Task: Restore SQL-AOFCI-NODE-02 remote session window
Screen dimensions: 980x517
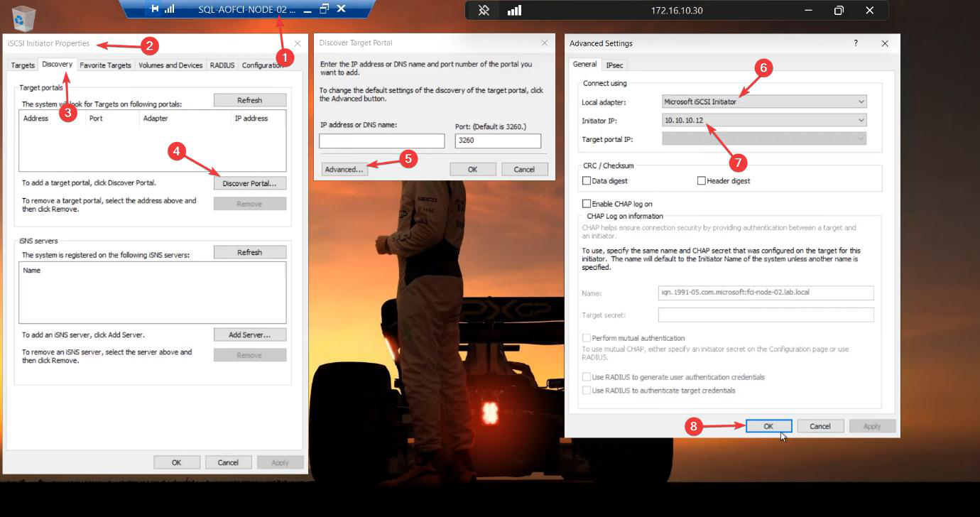Action: 325,9
